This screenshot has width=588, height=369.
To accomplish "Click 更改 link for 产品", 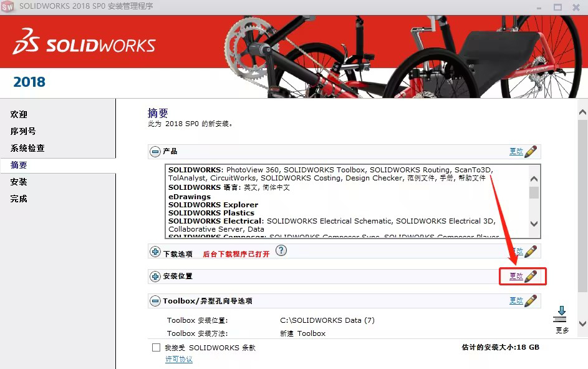I will point(516,151).
